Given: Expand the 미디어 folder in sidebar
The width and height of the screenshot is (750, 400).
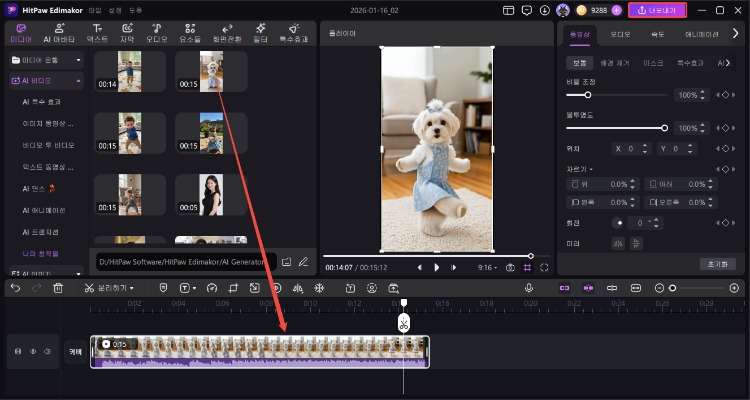Looking at the screenshot, I should pyautogui.click(x=47, y=60).
